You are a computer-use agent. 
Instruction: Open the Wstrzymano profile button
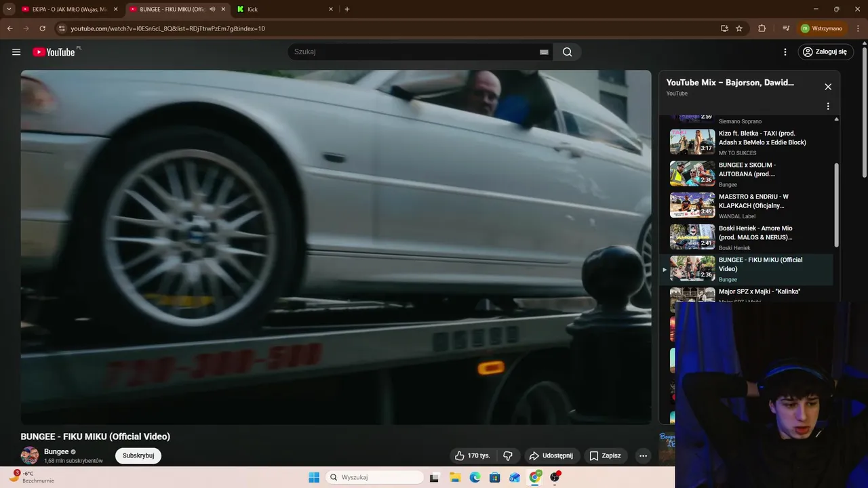(x=821, y=28)
